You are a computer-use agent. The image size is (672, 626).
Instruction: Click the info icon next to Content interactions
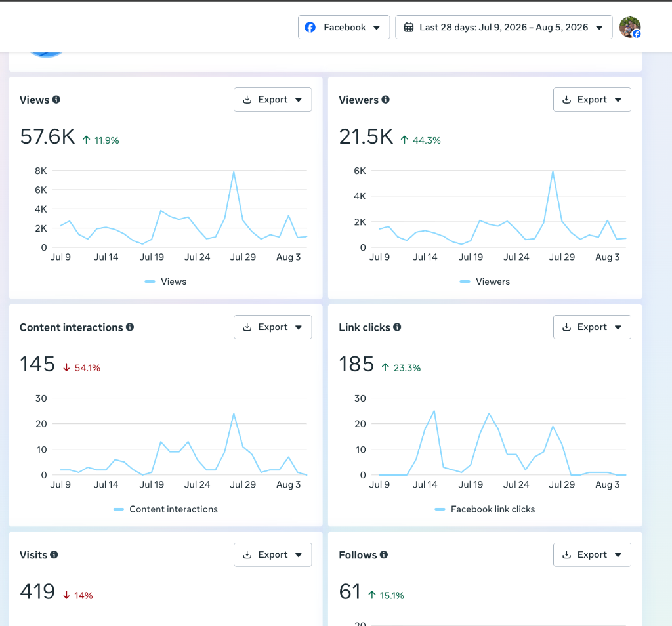tap(130, 327)
